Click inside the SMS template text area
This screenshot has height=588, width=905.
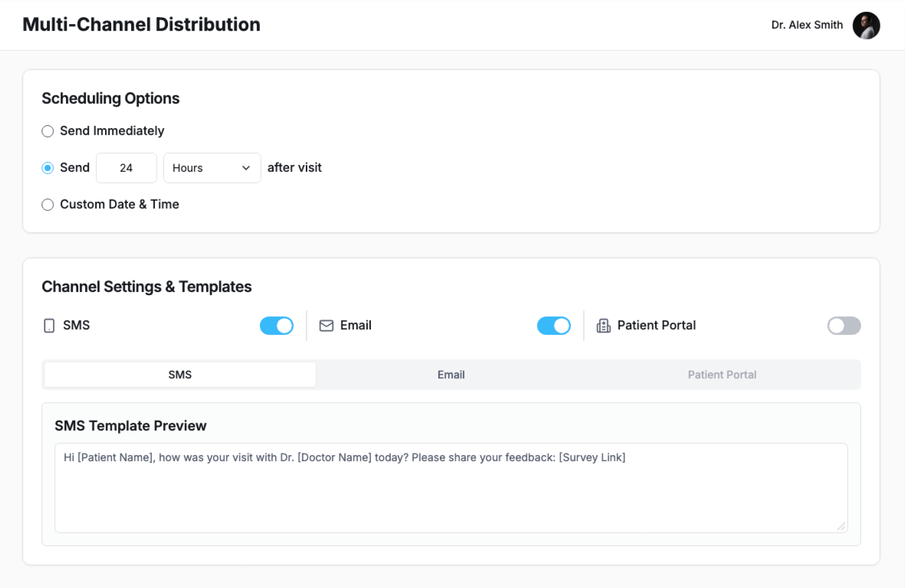(x=451, y=490)
